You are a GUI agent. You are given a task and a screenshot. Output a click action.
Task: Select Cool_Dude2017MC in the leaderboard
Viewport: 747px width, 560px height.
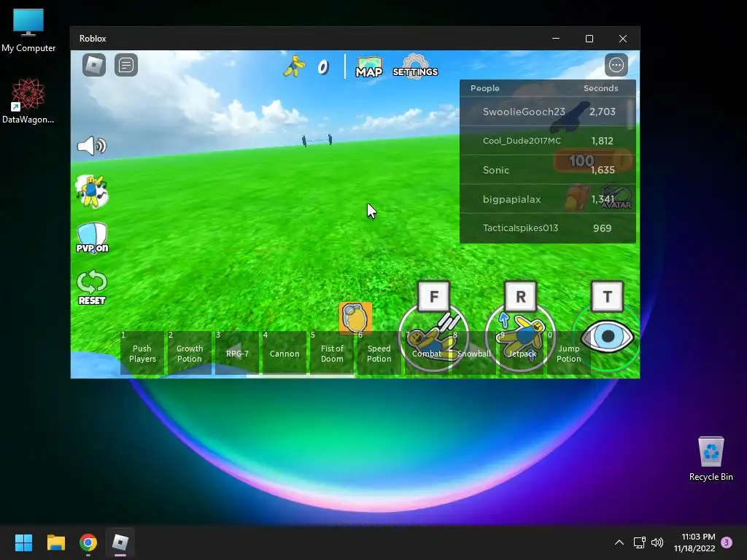(x=547, y=141)
